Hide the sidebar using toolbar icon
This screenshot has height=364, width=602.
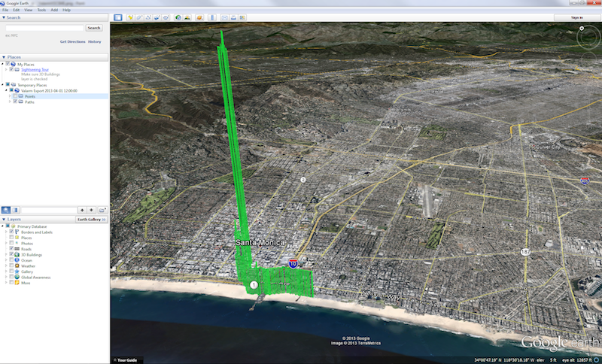117,17
